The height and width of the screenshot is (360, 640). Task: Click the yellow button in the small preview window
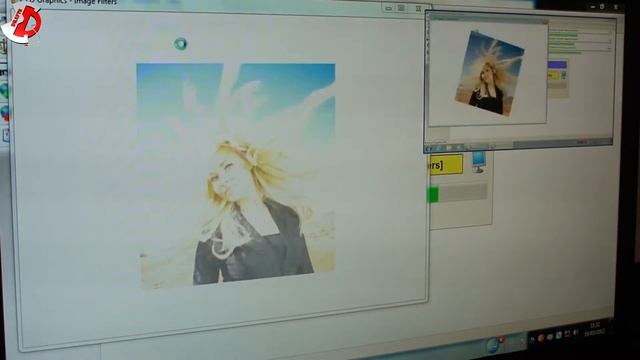click(553, 75)
